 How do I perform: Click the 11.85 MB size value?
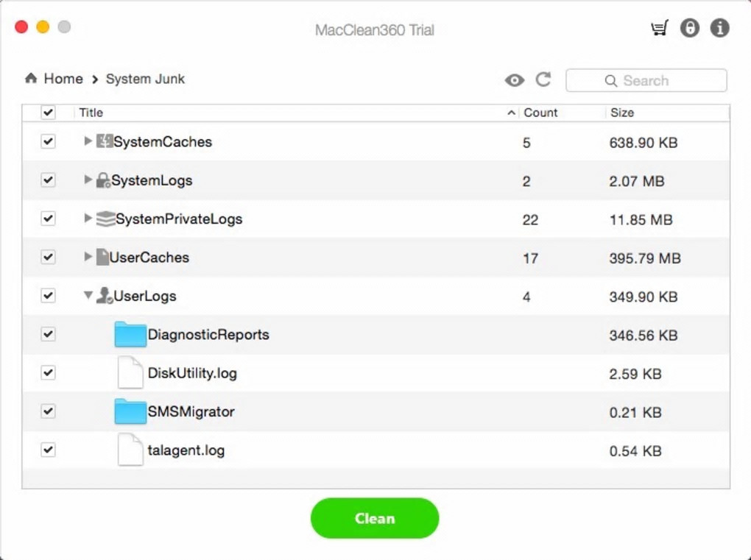click(641, 220)
